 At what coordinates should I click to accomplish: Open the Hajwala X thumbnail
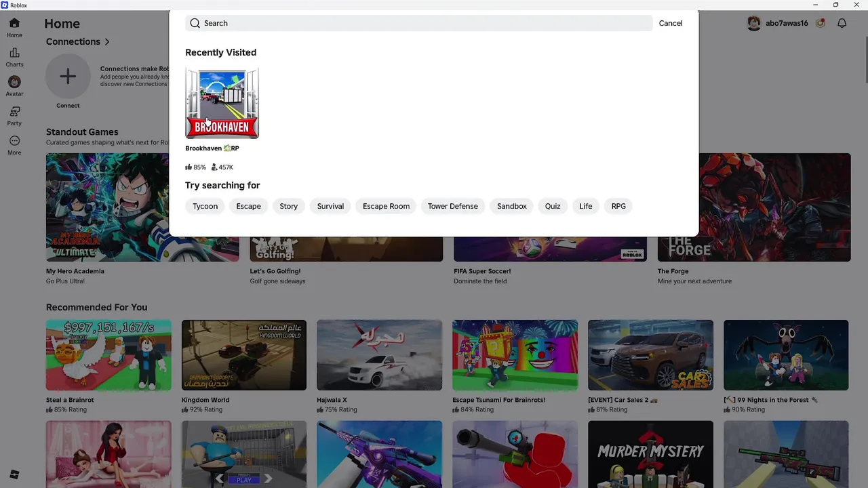coord(379,355)
